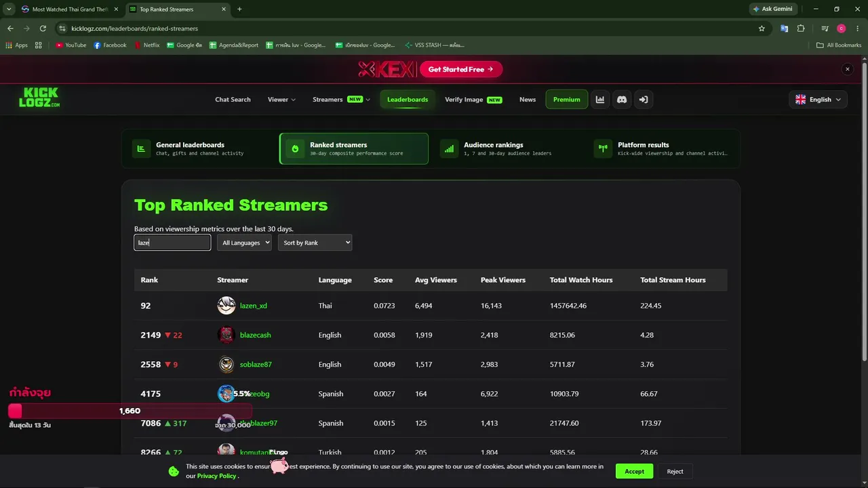This screenshot has width=868, height=488.
Task: Expand the Viewer menu
Action: coord(281,100)
